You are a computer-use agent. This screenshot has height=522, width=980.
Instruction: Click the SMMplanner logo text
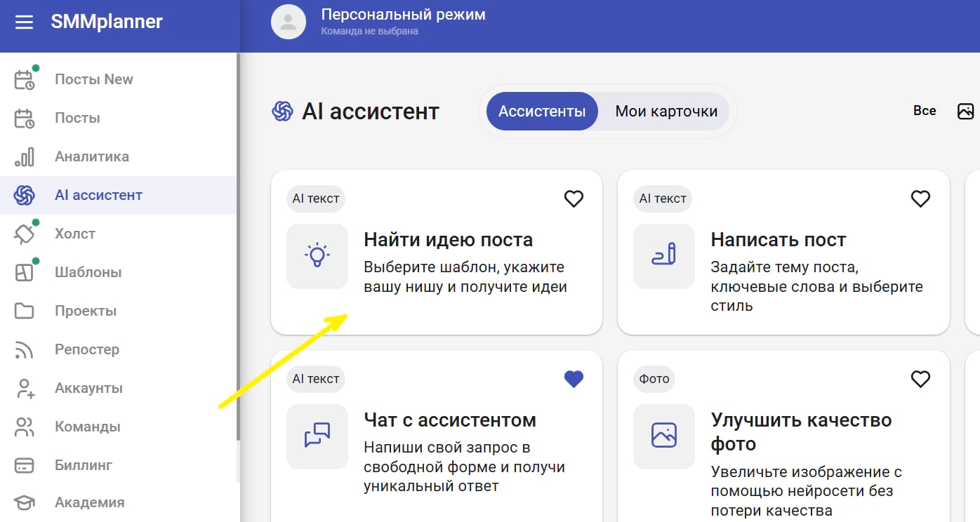click(x=107, y=22)
